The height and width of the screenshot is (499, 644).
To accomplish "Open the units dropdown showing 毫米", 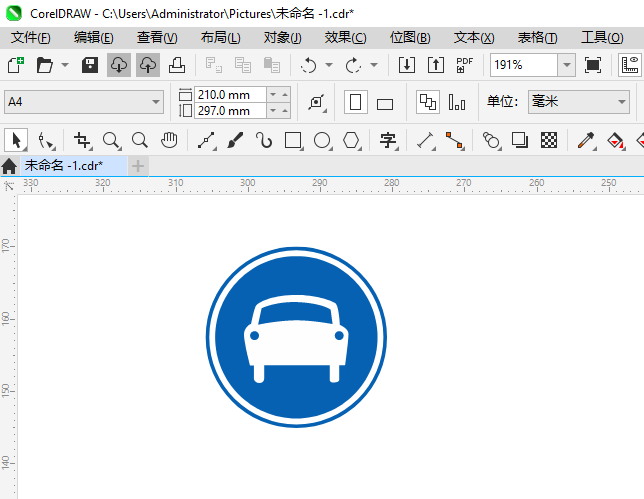I will click(579, 102).
